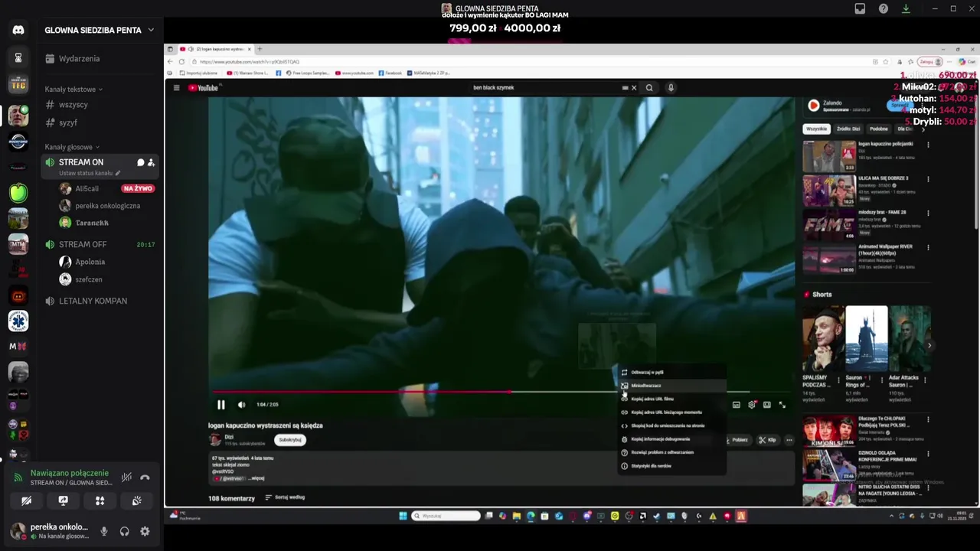Expand description with ...więcej
The image size is (980, 551).
(x=256, y=478)
